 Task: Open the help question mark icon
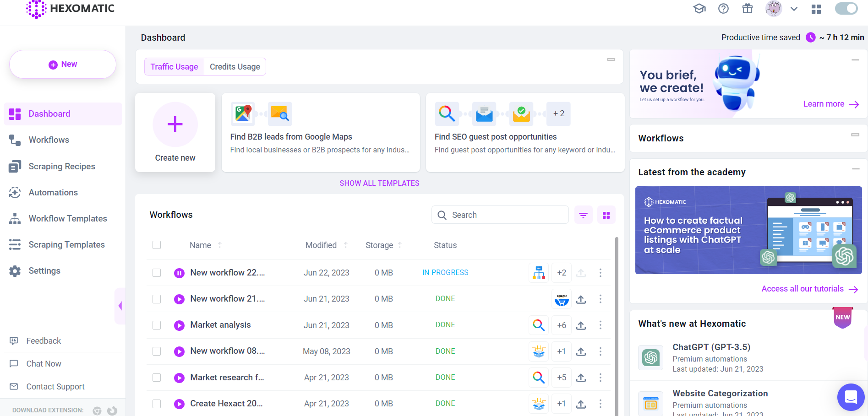point(723,9)
